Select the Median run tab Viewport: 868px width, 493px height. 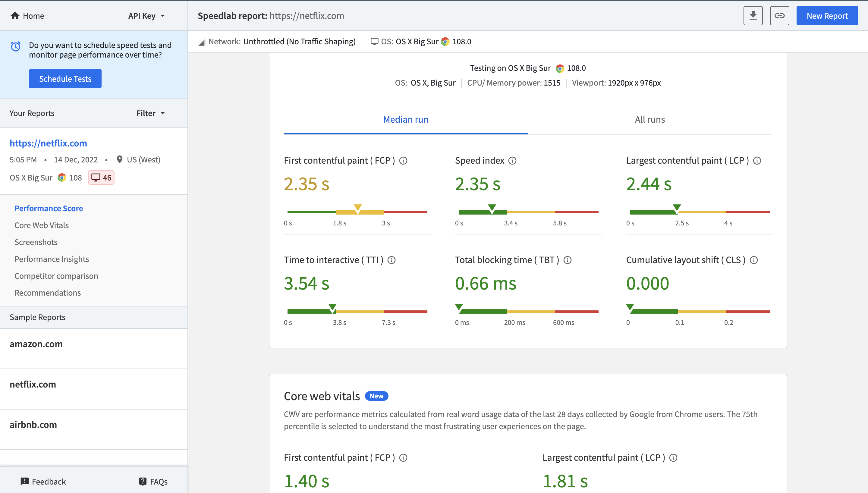click(x=405, y=119)
